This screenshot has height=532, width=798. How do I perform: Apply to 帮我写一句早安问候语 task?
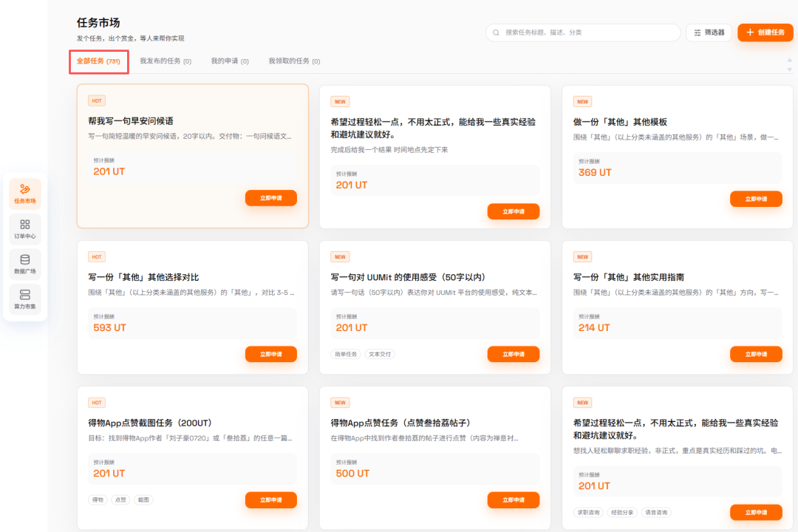270,198
